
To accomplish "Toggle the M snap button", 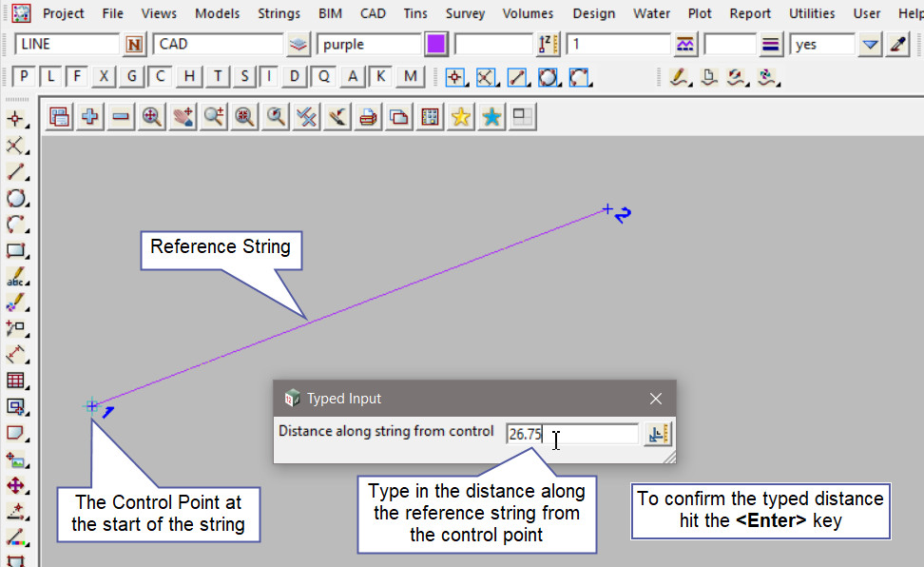I will (x=410, y=77).
